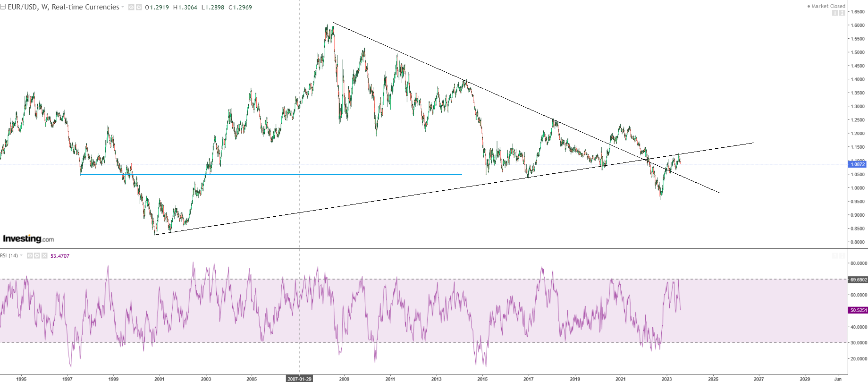Image resolution: width=868 pixels, height=382 pixels.
Task: Click the 53.4707 RSI value in legend
Action: pyautogui.click(x=60, y=256)
